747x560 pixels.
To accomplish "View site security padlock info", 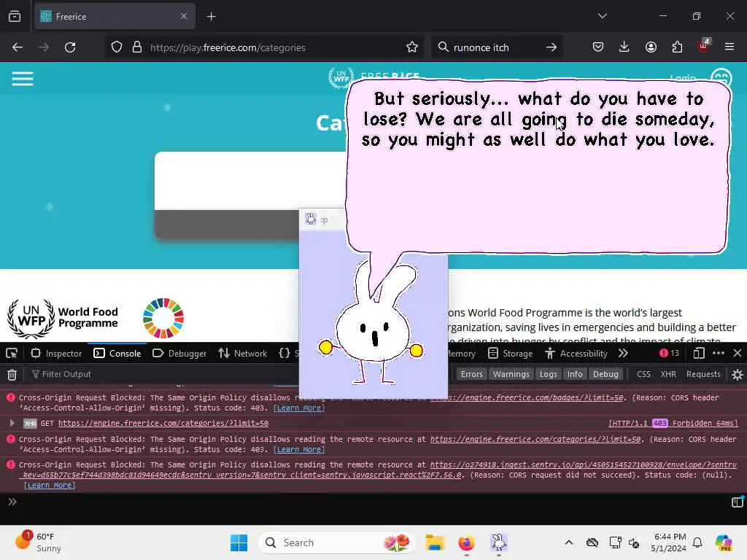I will 136,47.
